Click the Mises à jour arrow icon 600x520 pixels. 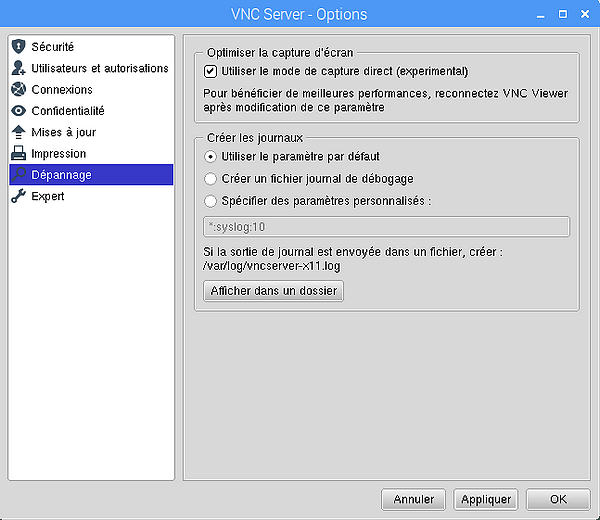(18, 132)
